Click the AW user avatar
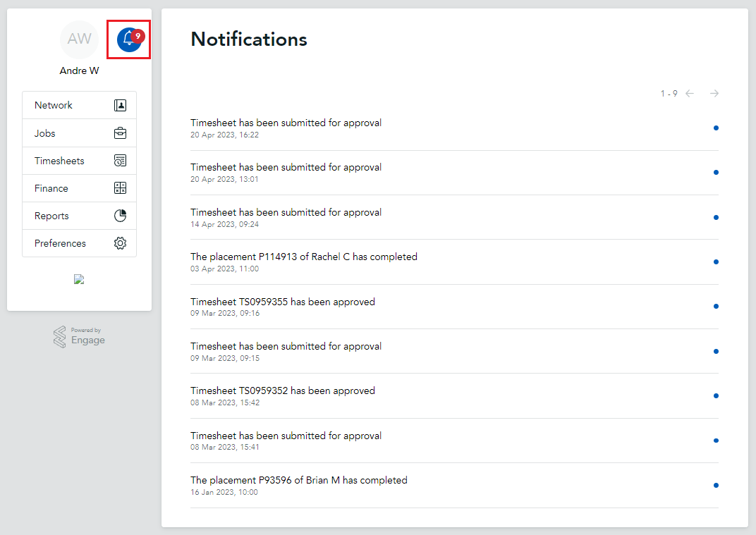 tap(79, 39)
